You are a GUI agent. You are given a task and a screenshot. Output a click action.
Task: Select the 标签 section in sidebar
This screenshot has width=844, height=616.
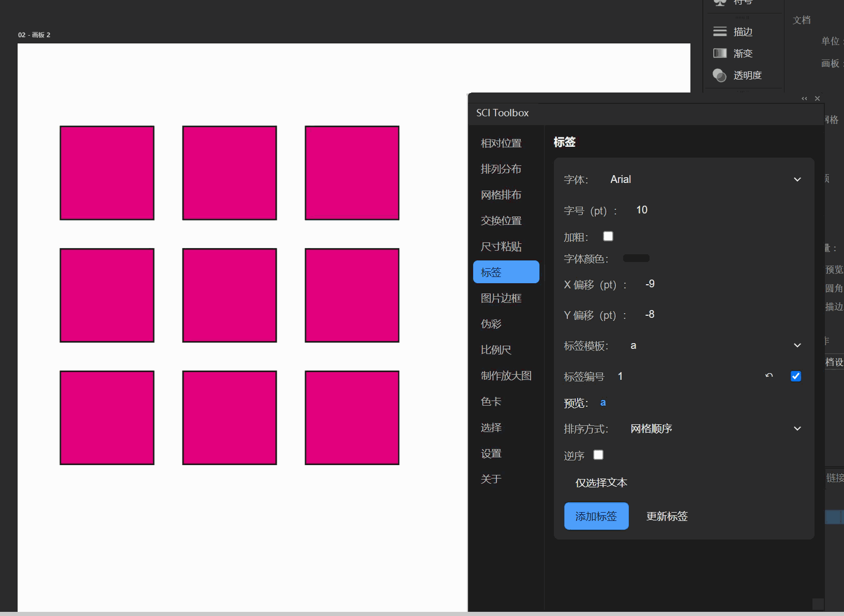[506, 272]
